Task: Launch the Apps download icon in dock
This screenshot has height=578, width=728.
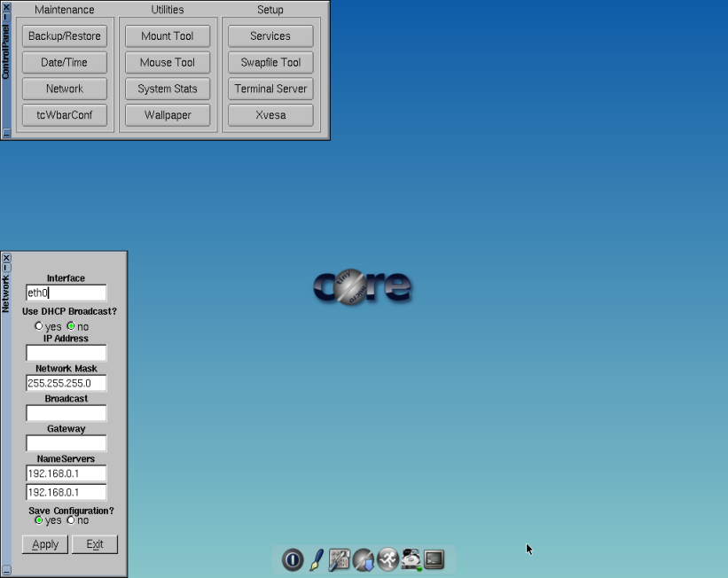Action: click(x=364, y=559)
